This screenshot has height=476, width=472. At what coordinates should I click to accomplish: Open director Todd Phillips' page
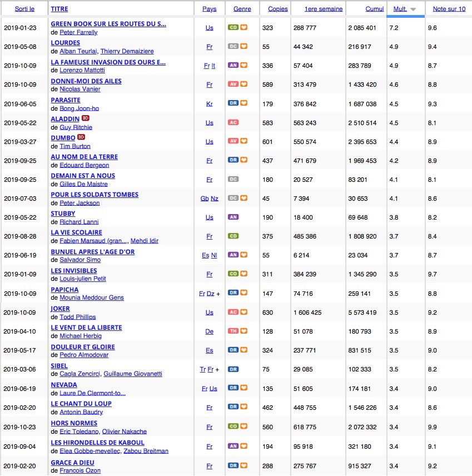[x=78, y=317]
